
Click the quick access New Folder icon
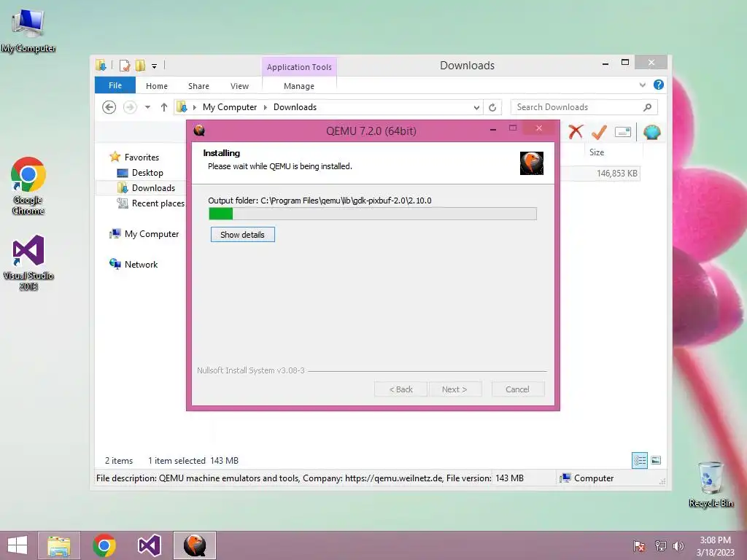click(x=140, y=66)
